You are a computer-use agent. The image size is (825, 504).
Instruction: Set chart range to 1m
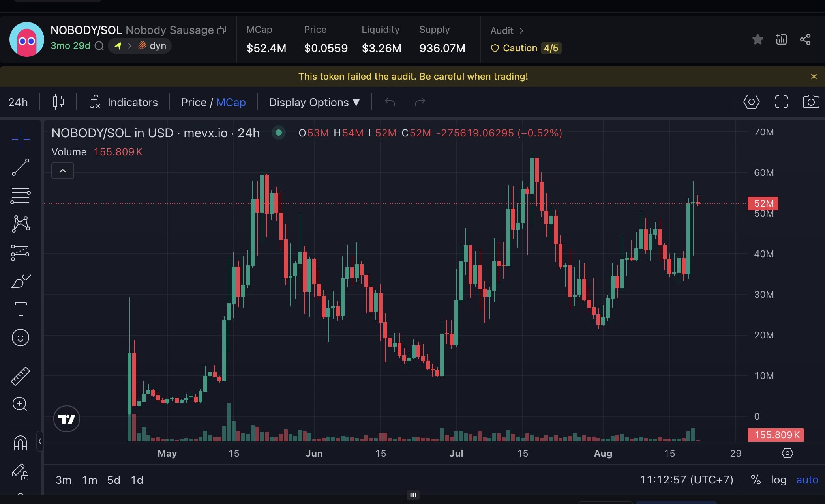[90, 480]
